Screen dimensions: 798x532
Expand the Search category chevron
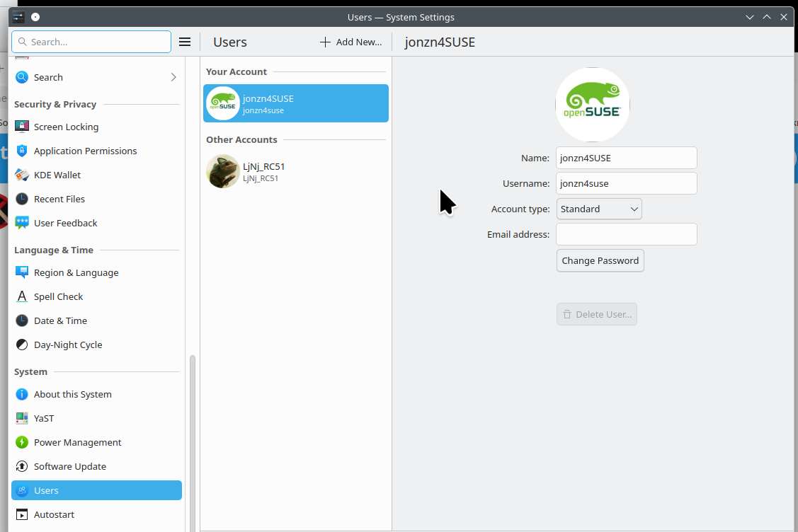(x=173, y=77)
